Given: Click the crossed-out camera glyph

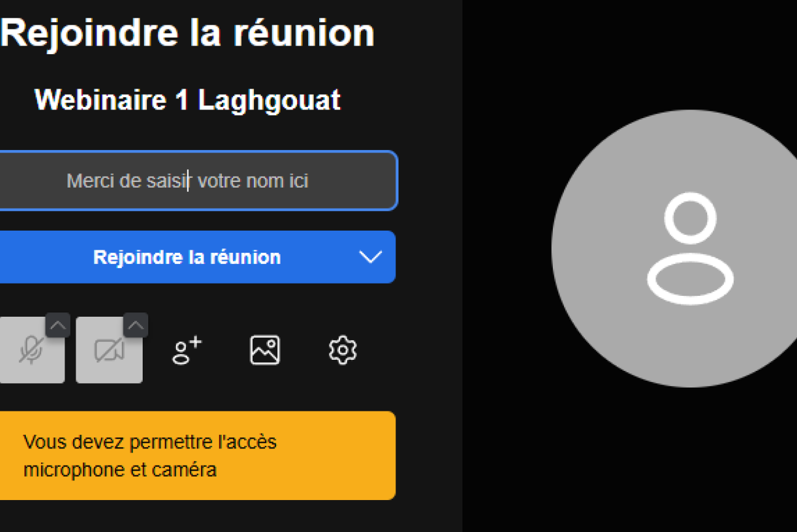Looking at the screenshot, I should [108, 351].
